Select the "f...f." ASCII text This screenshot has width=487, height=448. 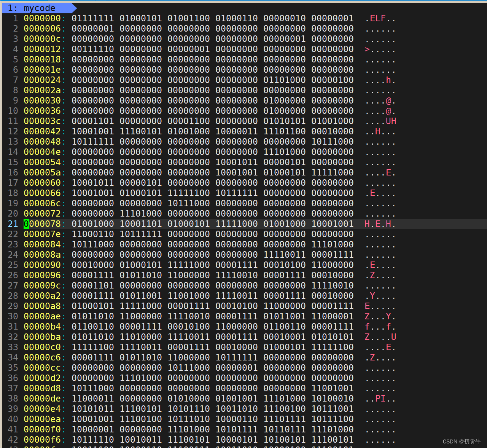(x=380, y=327)
